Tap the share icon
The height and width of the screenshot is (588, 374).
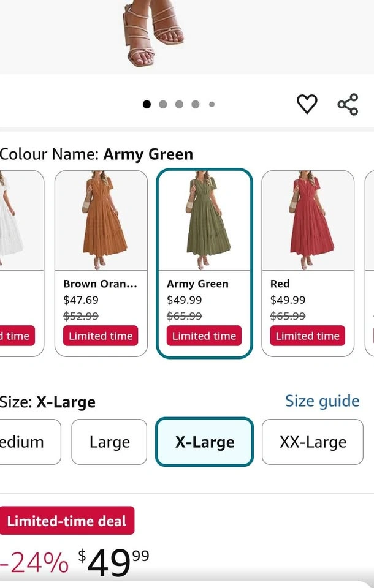[348, 104]
